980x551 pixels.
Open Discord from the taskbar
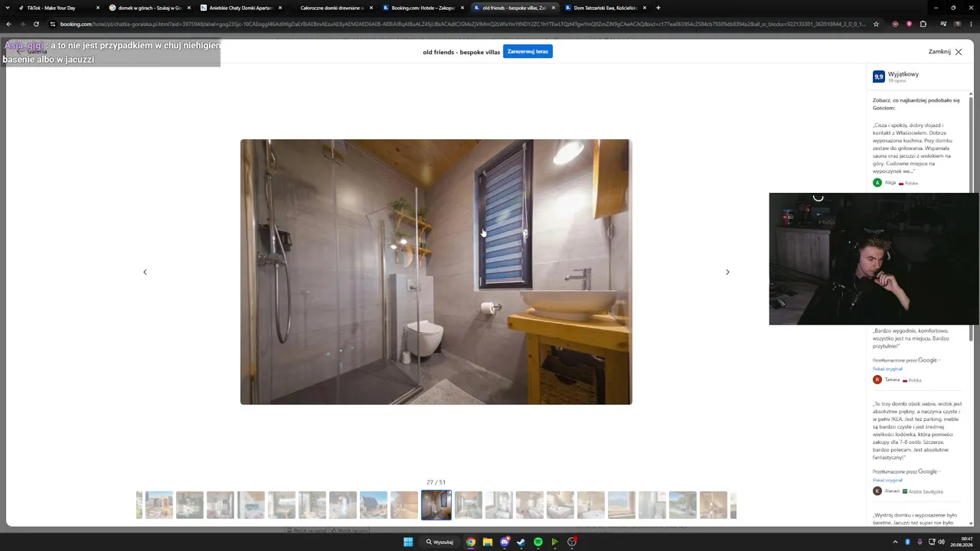tap(505, 542)
